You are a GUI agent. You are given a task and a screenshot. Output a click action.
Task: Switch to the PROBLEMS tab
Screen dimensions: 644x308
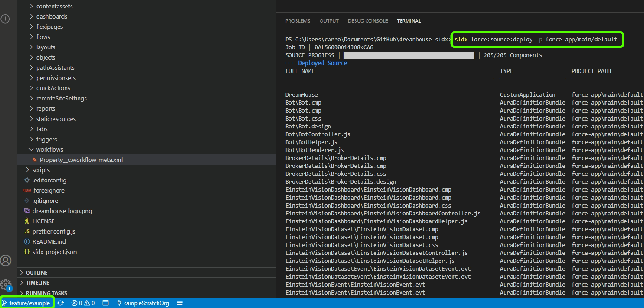point(297,21)
